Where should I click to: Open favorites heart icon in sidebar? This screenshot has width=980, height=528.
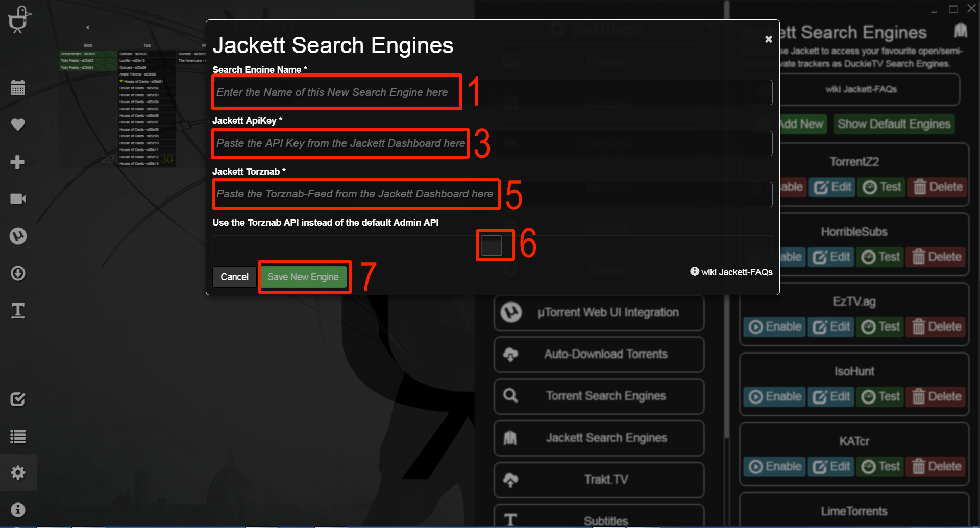pos(18,124)
